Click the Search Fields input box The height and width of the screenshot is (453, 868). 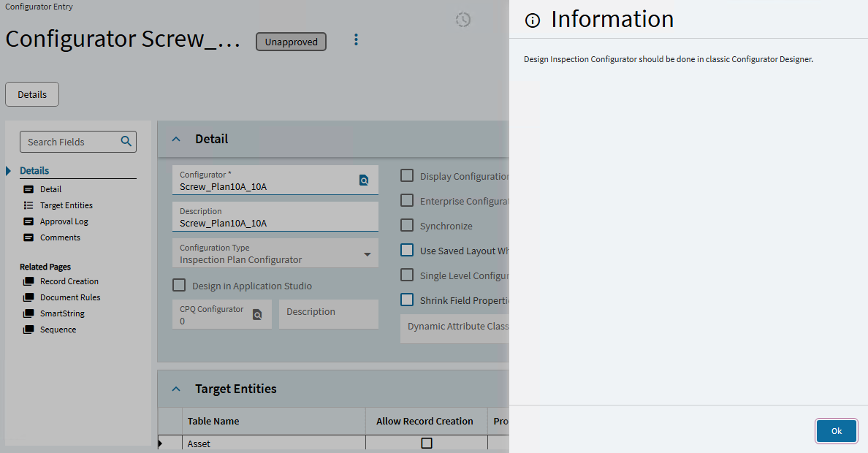point(69,142)
